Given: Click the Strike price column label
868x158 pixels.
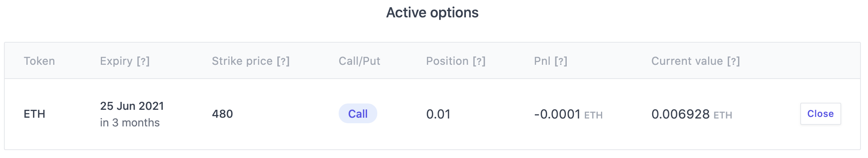Looking at the screenshot, I should 242,61.
